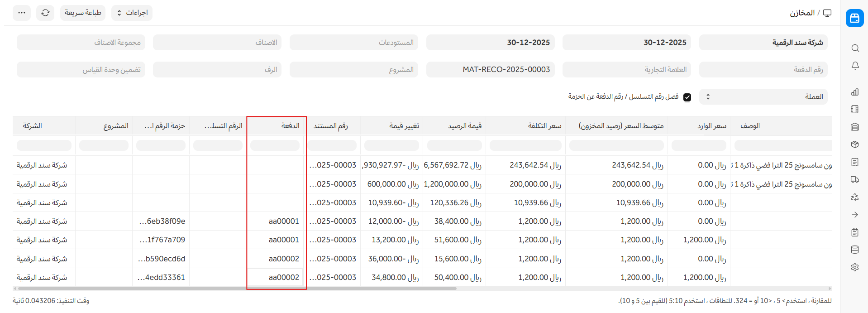868x313 pixels.
Task: Open the settings gear icon
Action: click(x=854, y=267)
